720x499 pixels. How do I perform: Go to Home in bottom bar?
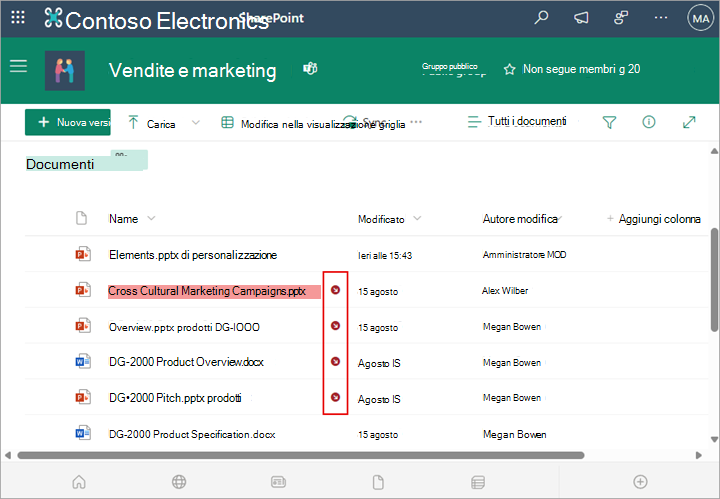tap(79, 482)
